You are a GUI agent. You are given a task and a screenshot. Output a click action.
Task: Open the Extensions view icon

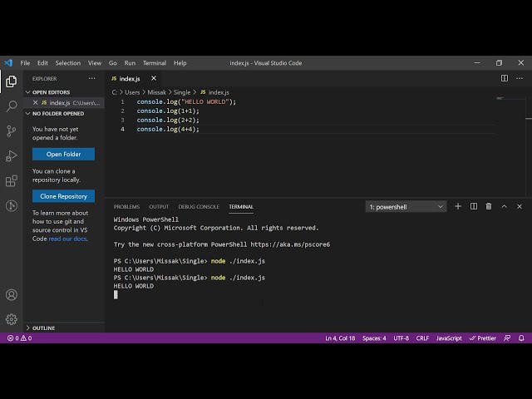(x=11, y=181)
